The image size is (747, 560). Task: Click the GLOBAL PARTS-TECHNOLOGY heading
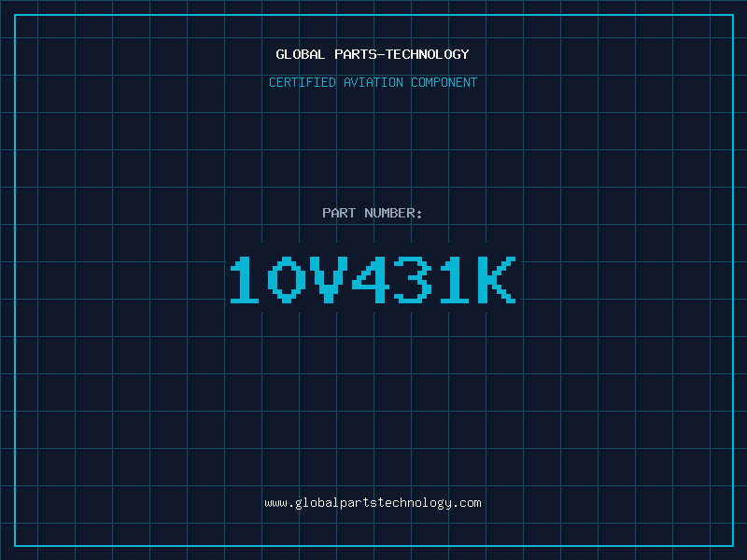373,54
